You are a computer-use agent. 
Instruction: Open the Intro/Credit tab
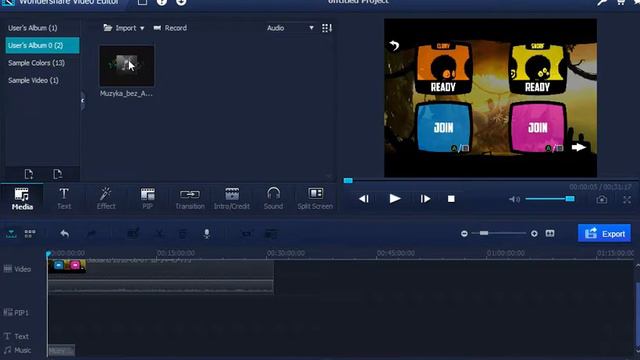[232, 199]
